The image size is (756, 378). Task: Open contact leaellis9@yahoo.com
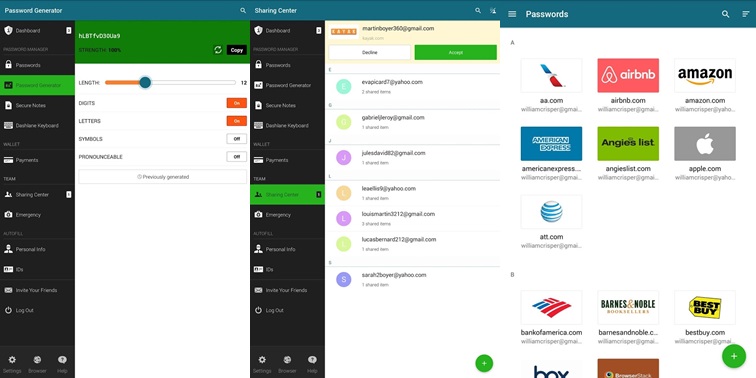[x=413, y=193]
